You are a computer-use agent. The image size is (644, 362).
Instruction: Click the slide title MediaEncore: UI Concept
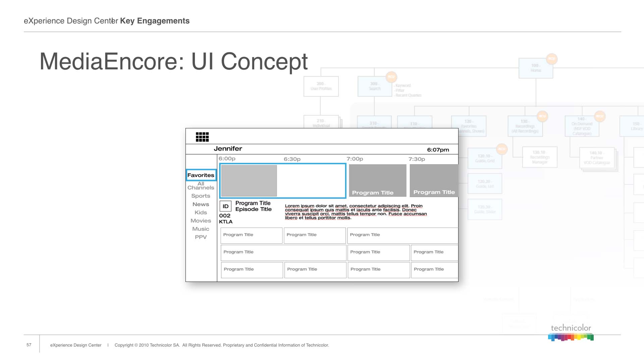coord(173,62)
